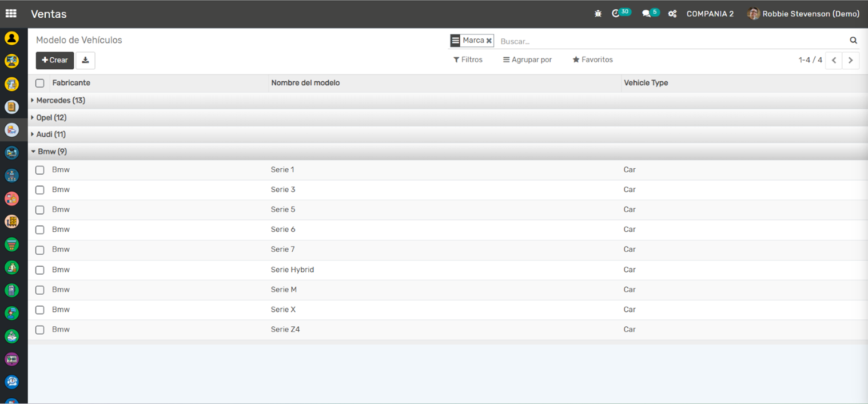Expand the Audi (11) group
868x404 pixels.
(50, 134)
